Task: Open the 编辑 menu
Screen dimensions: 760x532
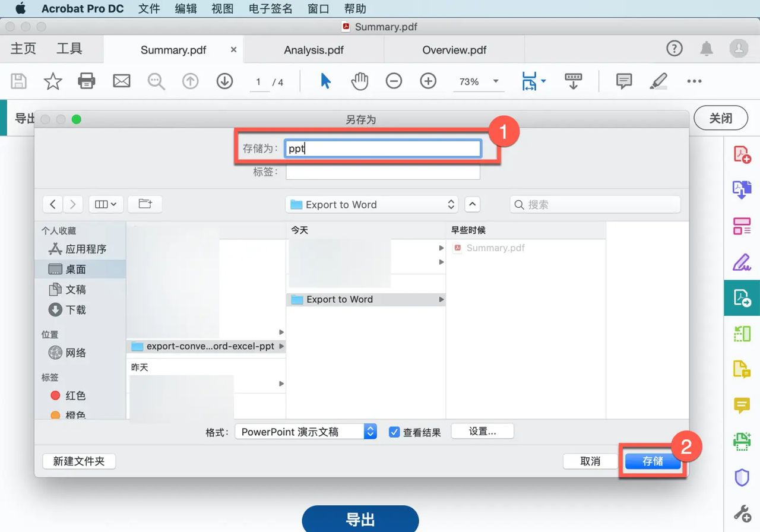Action: click(x=186, y=8)
